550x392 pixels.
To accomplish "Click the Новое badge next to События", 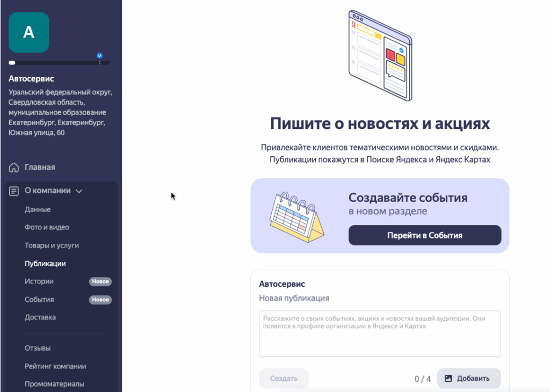I will (x=100, y=300).
